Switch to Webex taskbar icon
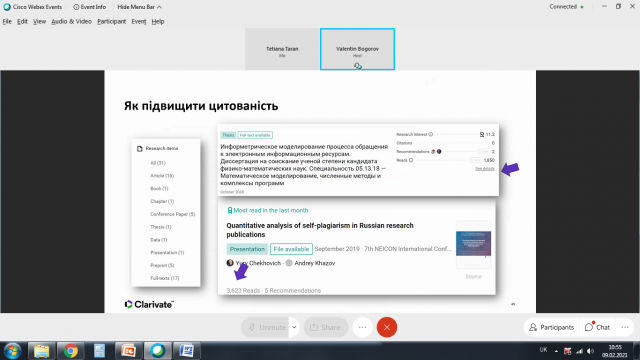 [158, 351]
